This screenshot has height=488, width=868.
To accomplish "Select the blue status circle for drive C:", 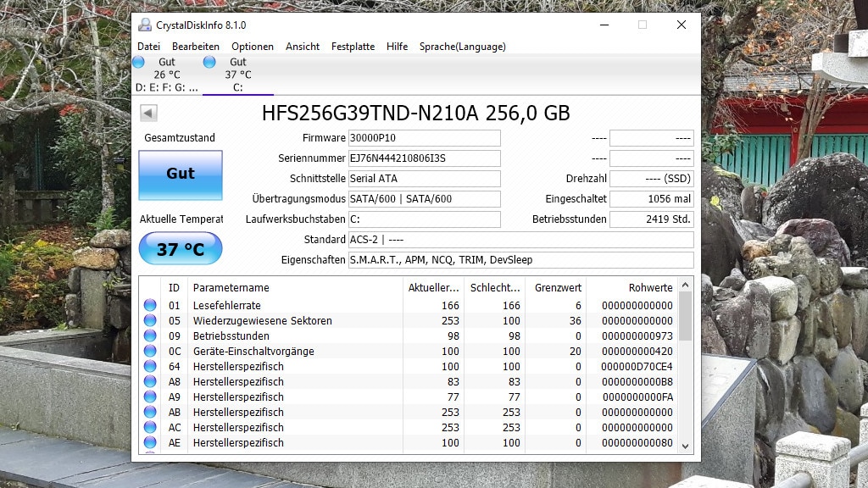I will (x=209, y=62).
